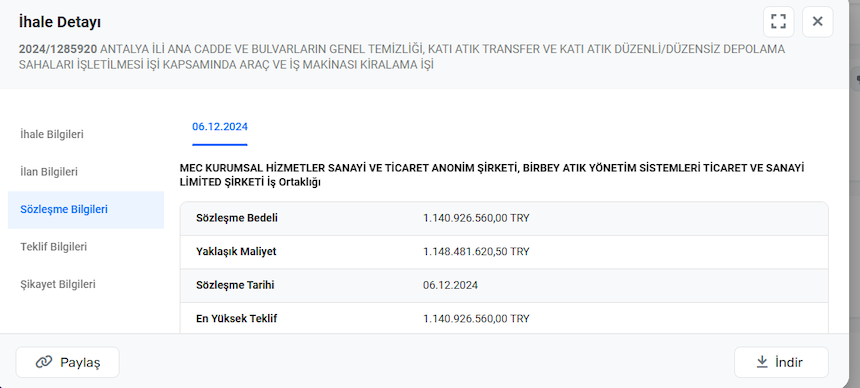Click the İhale Detayı dialog title
Screen dimensions: 860x388
tap(59, 23)
